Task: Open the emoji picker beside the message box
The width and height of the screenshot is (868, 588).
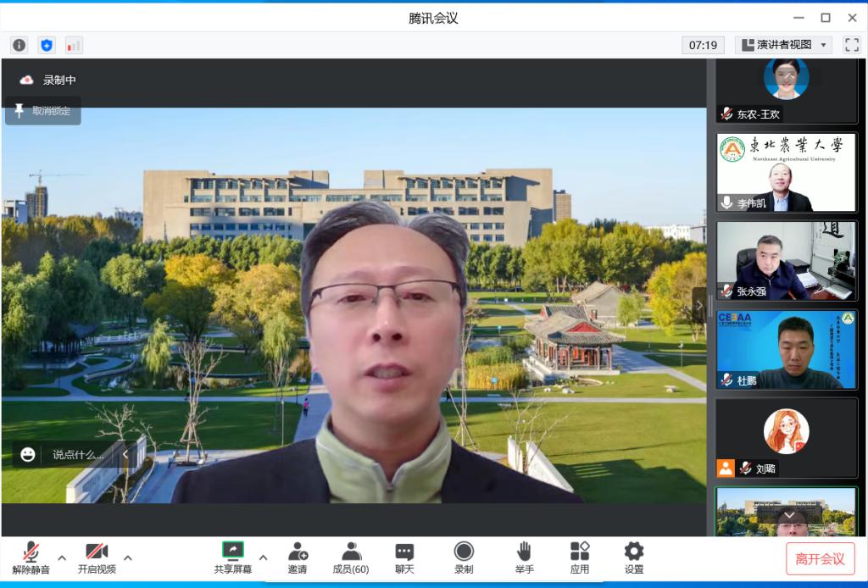Action: tap(30, 455)
